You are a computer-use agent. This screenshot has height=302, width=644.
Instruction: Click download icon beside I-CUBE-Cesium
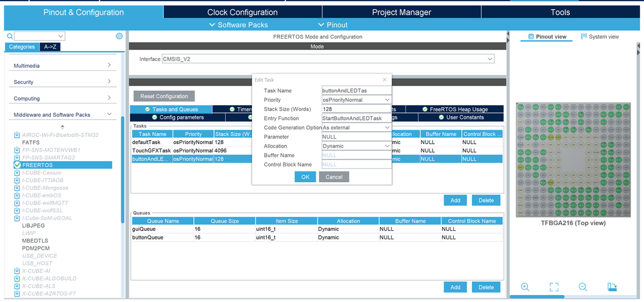(x=17, y=172)
